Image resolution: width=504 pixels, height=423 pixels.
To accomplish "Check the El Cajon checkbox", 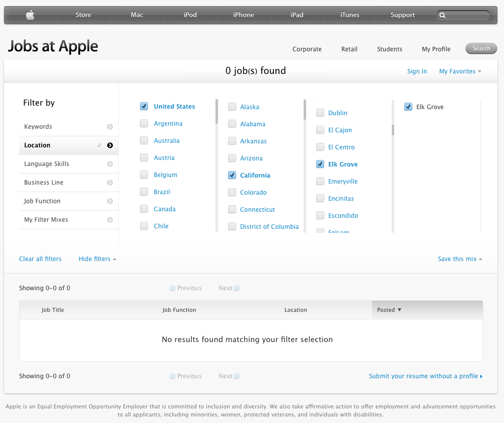I will tap(320, 130).
